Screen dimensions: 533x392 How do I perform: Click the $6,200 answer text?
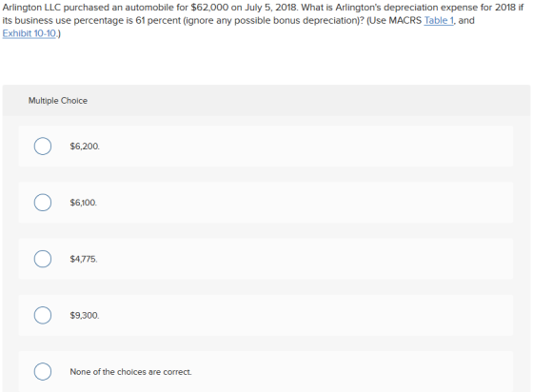[85, 147]
